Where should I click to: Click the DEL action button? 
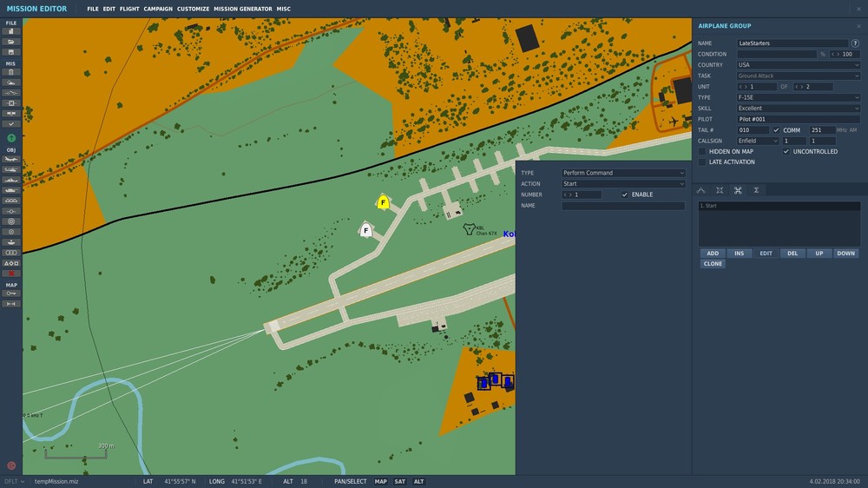792,254
